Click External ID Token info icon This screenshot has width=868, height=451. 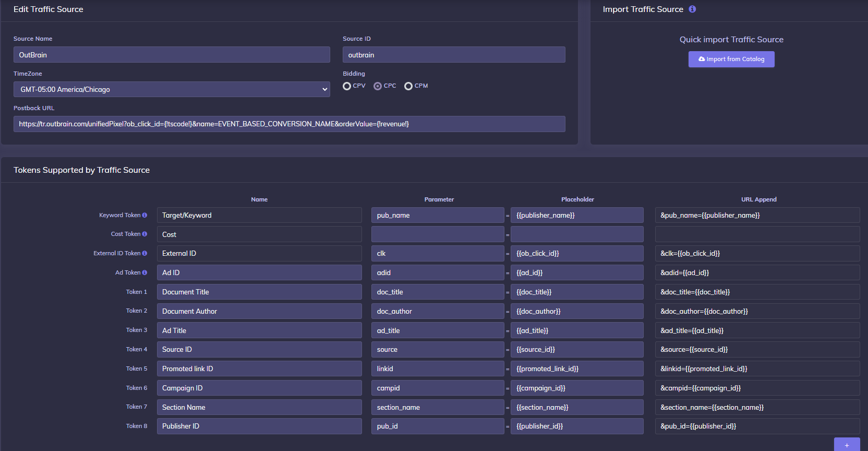[144, 253]
